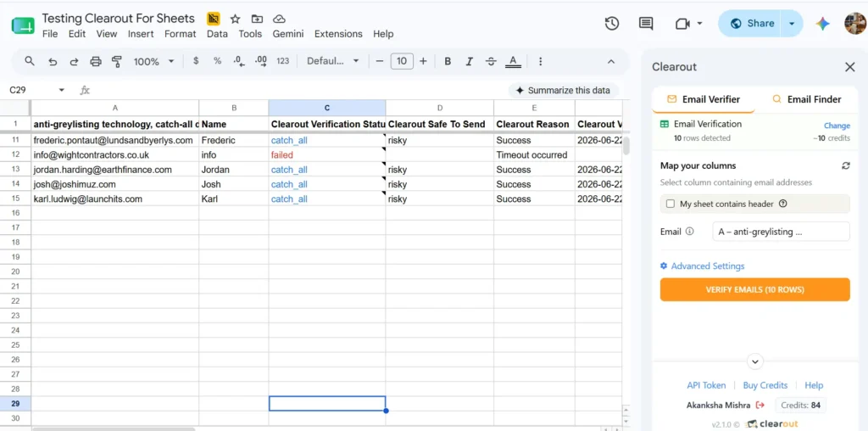Image resolution: width=868 pixels, height=431 pixels.
Task: Enable My sheet contains header checkbox
Action: [x=670, y=204]
